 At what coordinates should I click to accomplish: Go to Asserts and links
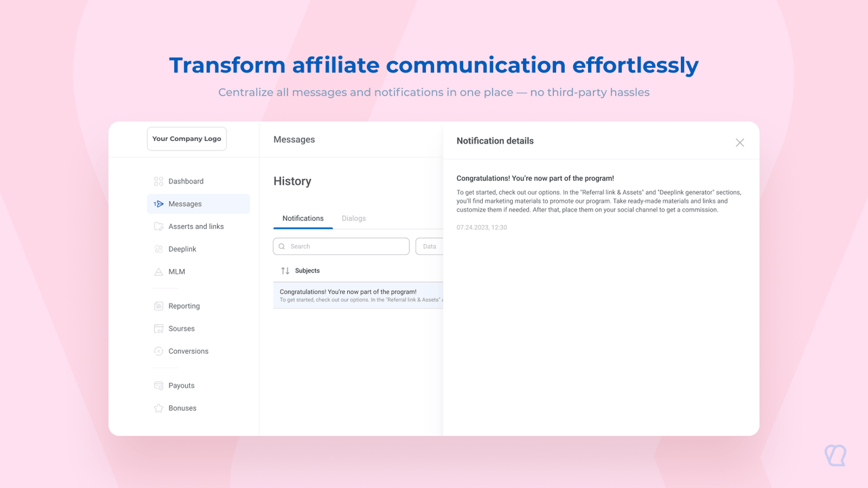click(x=199, y=226)
